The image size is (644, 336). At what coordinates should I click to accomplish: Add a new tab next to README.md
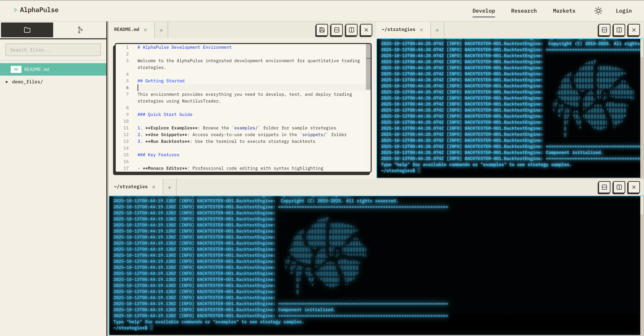[161, 30]
